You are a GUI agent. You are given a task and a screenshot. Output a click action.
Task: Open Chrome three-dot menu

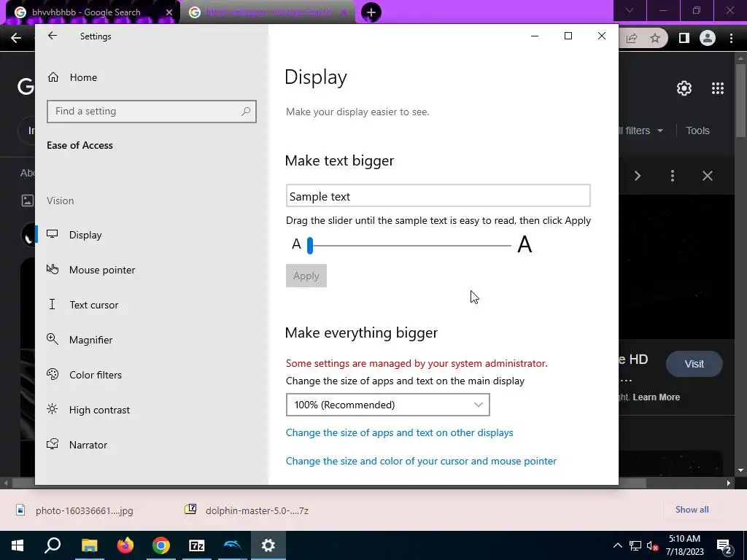731,38
